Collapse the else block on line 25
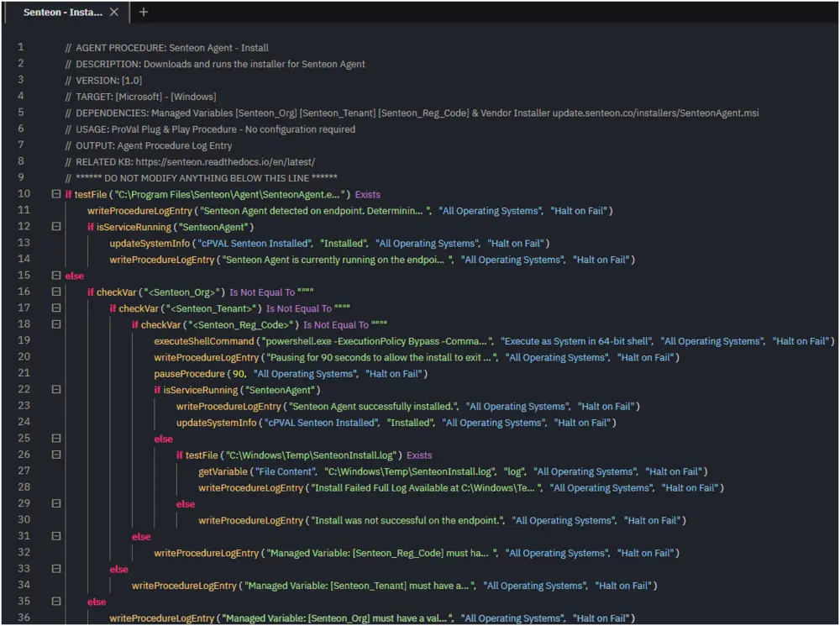 [55, 439]
